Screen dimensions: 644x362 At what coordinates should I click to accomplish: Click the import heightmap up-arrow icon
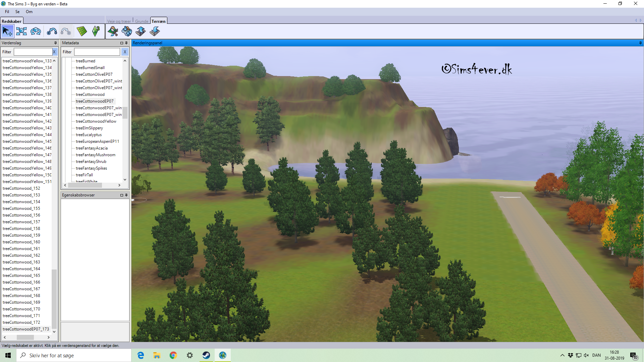141,32
